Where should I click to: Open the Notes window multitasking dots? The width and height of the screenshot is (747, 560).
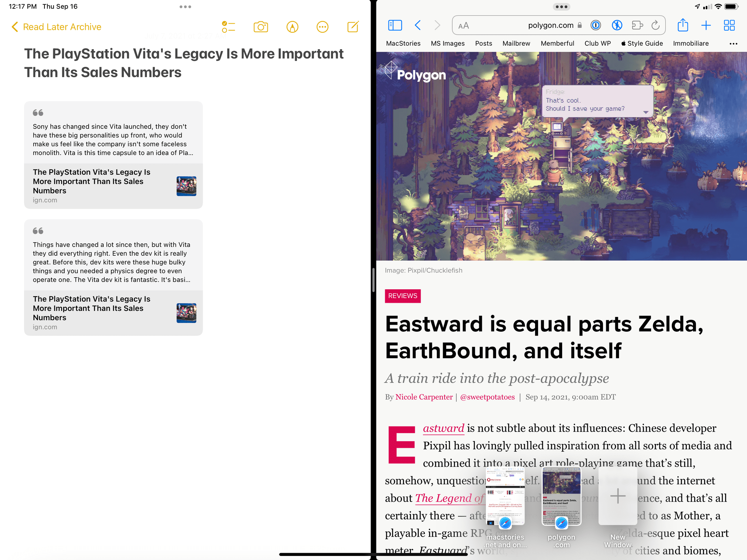pos(185,7)
